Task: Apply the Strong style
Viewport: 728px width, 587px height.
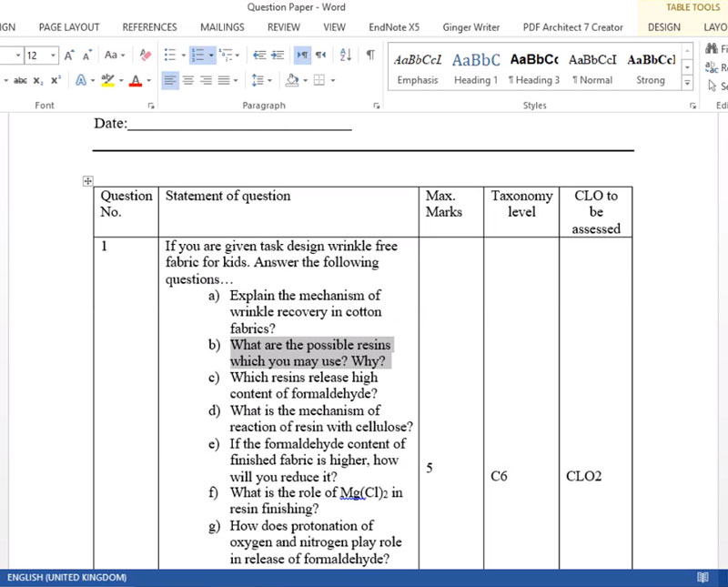Action: 651,68
